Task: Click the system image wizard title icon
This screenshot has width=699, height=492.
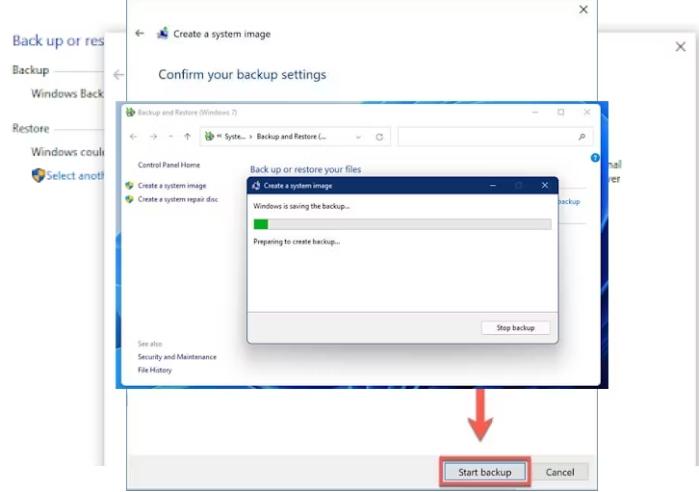Action: (163, 33)
